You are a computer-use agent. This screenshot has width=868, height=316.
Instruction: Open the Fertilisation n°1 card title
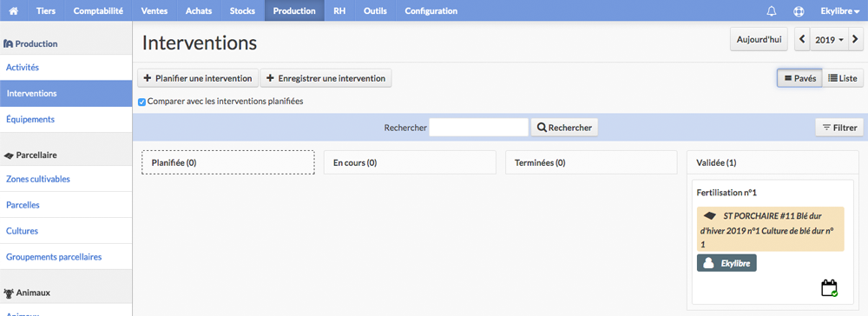727,193
